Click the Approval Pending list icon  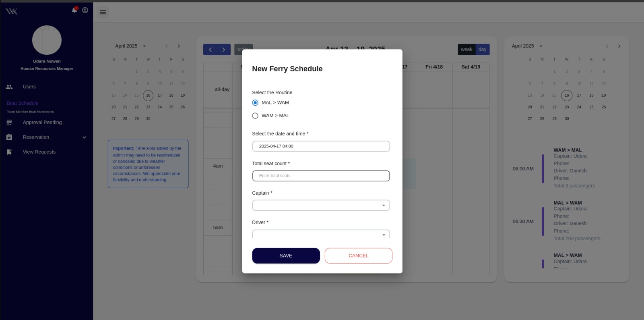tap(9, 123)
